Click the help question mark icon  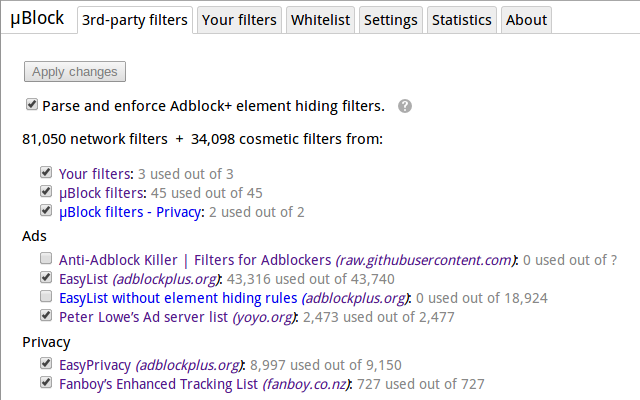[x=405, y=105]
